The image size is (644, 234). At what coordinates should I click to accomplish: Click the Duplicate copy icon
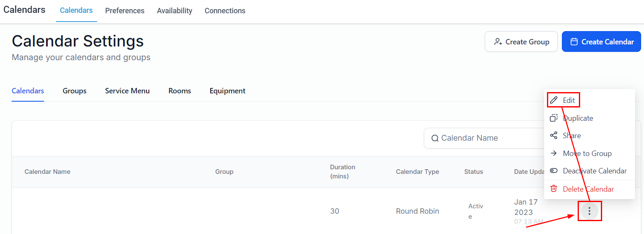tap(554, 118)
